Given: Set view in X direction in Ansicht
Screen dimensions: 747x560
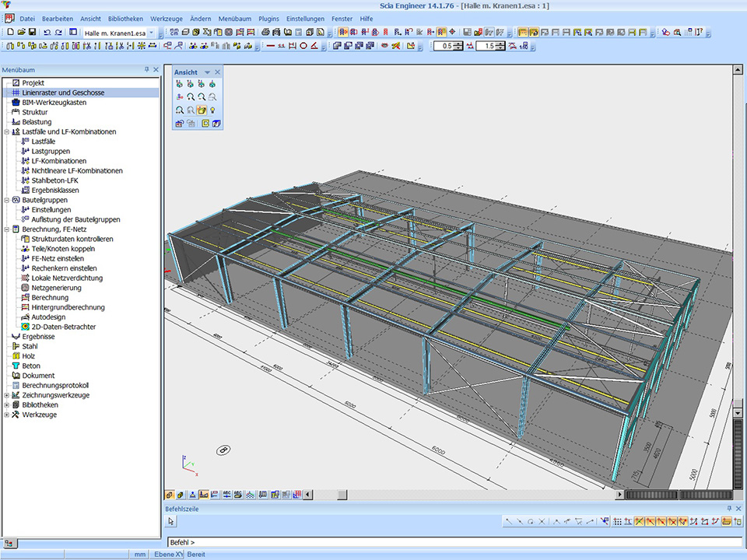Looking at the screenshot, I should pyautogui.click(x=180, y=84).
